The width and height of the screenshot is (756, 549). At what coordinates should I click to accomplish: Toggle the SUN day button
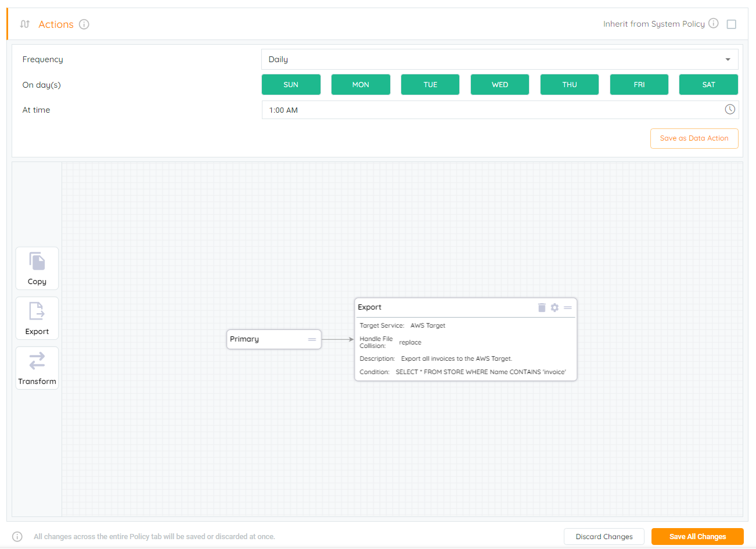[291, 84]
